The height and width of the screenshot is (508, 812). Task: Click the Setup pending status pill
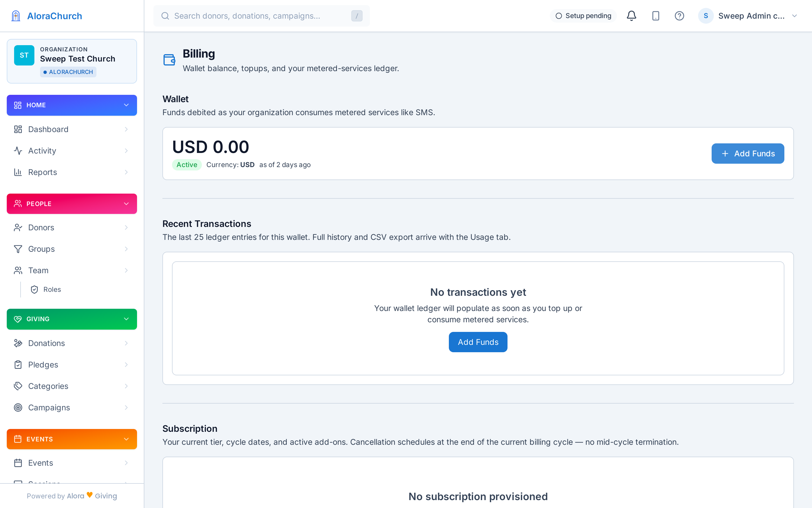coord(583,16)
